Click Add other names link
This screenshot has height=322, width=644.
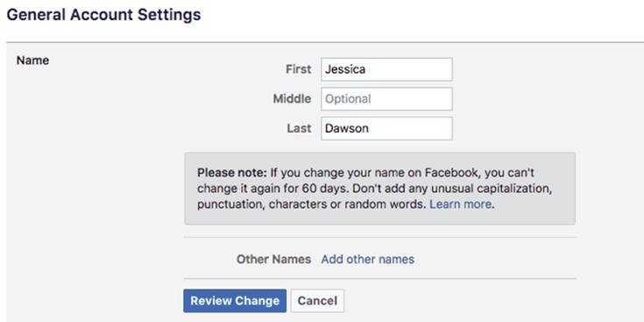point(368,260)
